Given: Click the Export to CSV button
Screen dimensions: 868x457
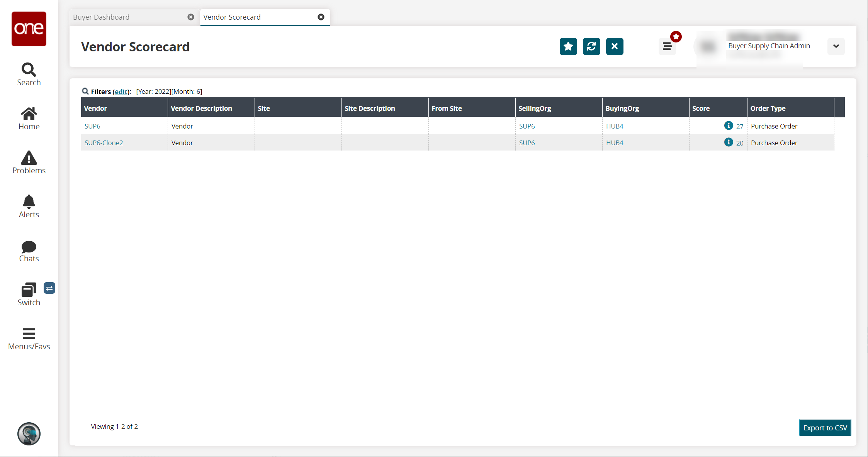Looking at the screenshot, I should 825,428.
